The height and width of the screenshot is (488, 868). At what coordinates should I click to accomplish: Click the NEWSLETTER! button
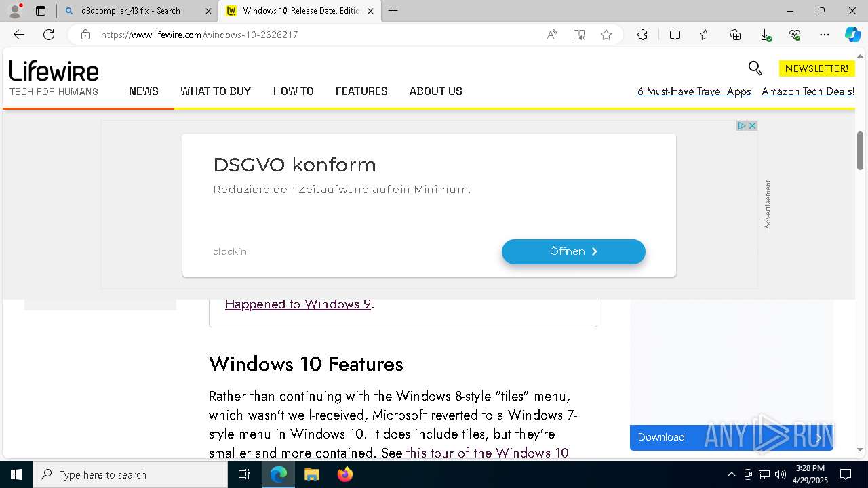click(x=816, y=68)
